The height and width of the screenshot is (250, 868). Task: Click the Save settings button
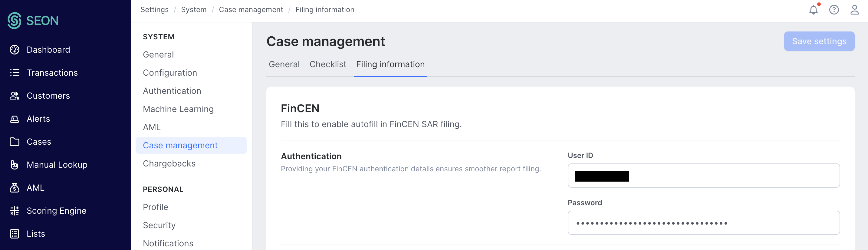[x=819, y=41]
